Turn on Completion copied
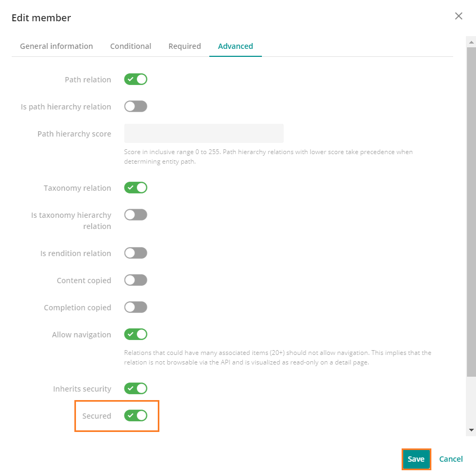This screenshot has height=475, width=476. click(x=135, y=308)
